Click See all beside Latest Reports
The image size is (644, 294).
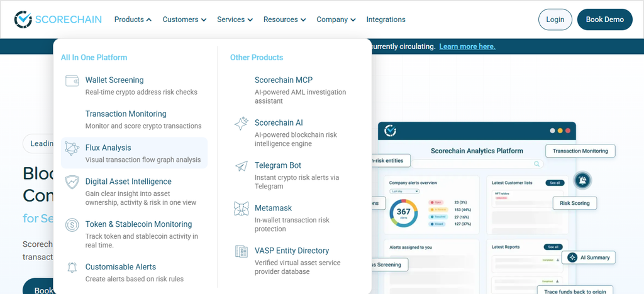(553, 247)
